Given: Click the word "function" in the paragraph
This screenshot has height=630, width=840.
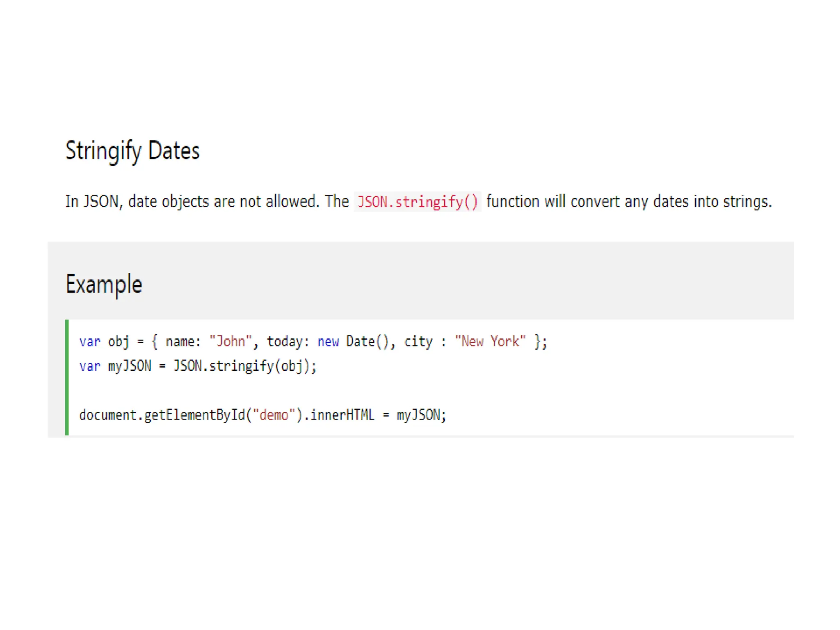Looking at the screenshot, I should (x=513, y=202).
